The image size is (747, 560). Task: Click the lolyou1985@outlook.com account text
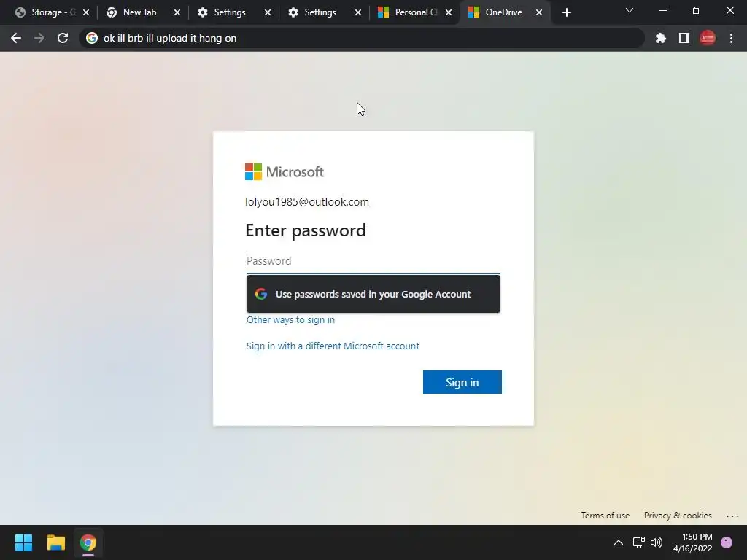(x=307, y=201)
